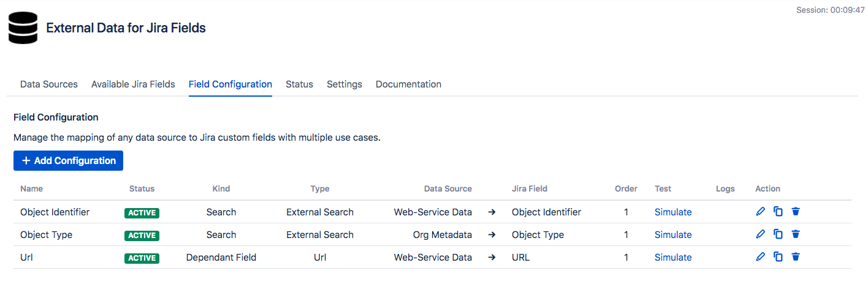Delete the Object Identifier configuration

(x=796, y=212)
